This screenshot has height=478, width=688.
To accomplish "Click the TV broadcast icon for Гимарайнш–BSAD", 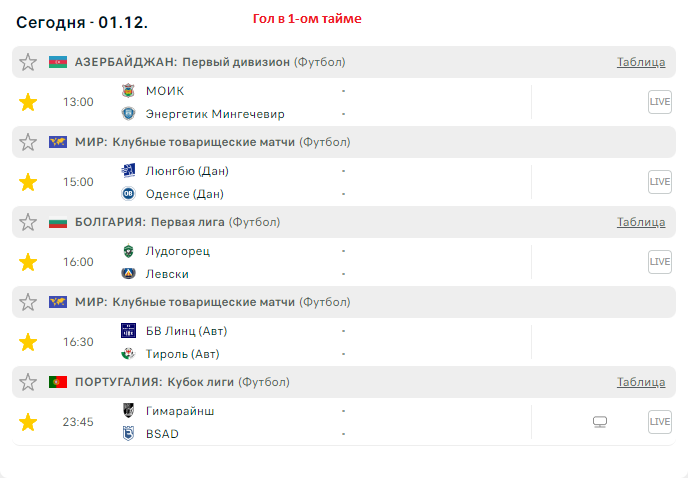I will tap(599, 422).
